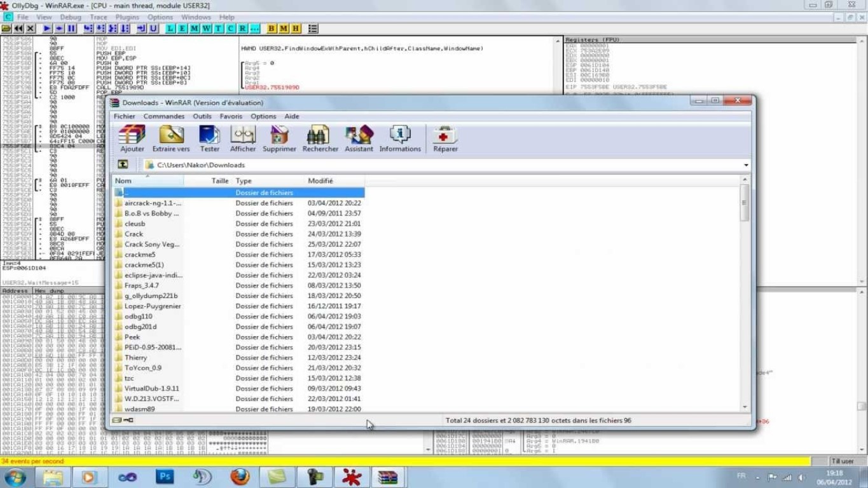Image resolution: width=868 pixels, height=488 pixels.
Task: Click the Supprimer delete icon
Action: tap(279, 138)
